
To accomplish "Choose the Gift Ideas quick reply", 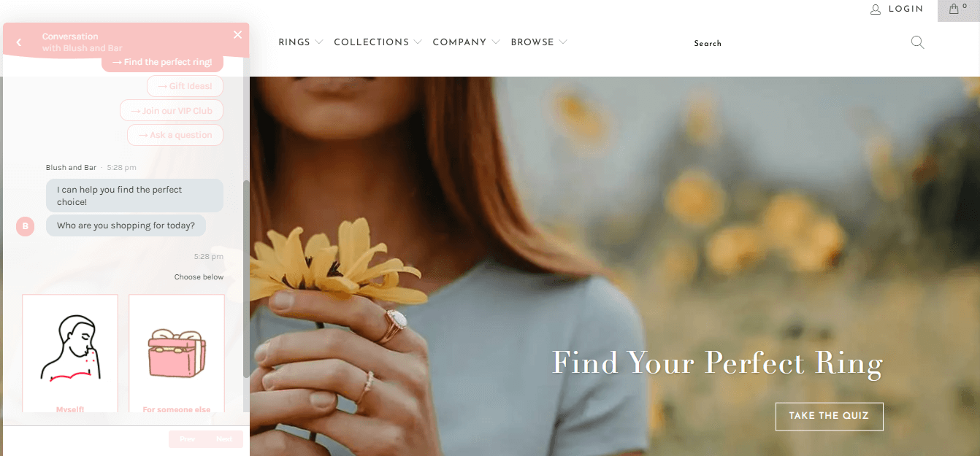I will pyautogui.click(x=185, y=86).
